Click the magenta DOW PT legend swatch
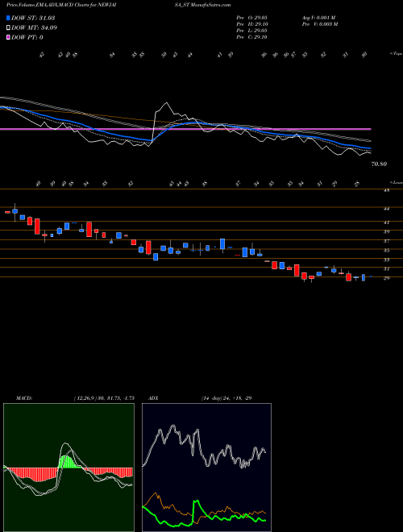The image size is (403, 532). click(8, 37)
